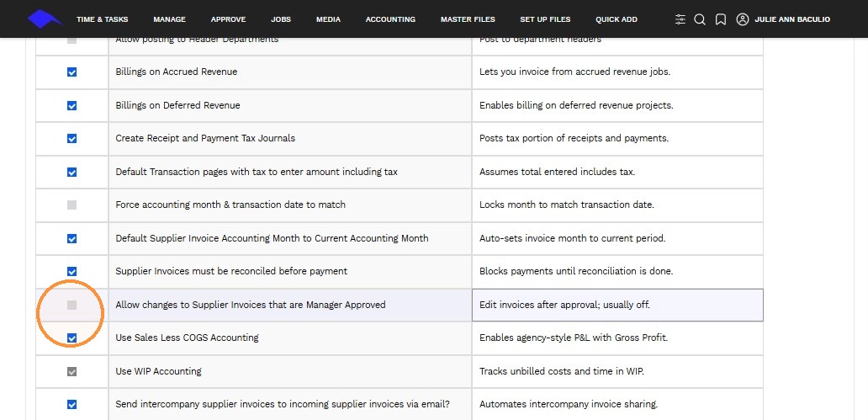Click Quick Add in the navigation

[617, 19]
